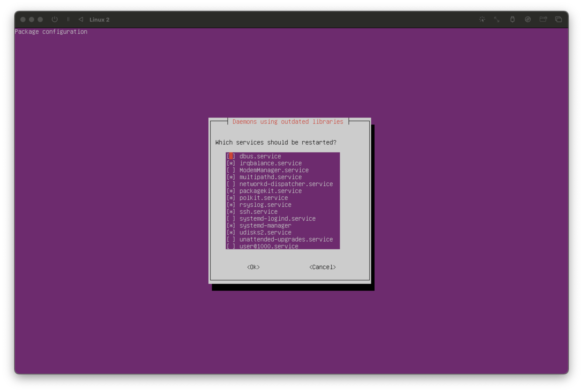Open the shared folder icon
Screen dimensions: 583x392
point(543,19)
